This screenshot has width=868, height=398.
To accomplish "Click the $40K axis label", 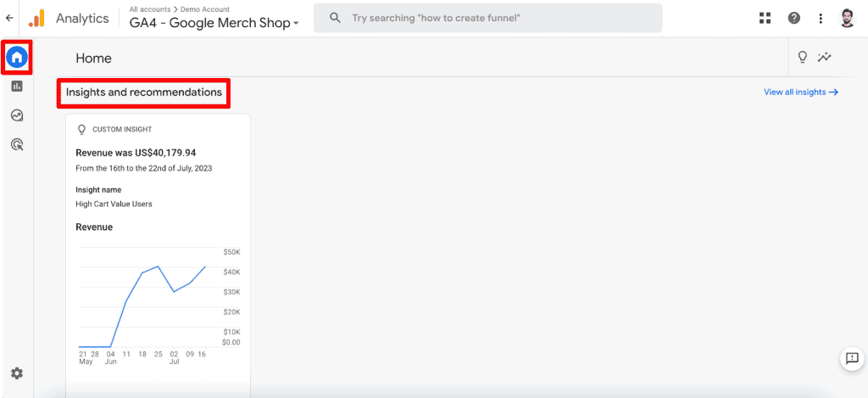I will 231,272.
